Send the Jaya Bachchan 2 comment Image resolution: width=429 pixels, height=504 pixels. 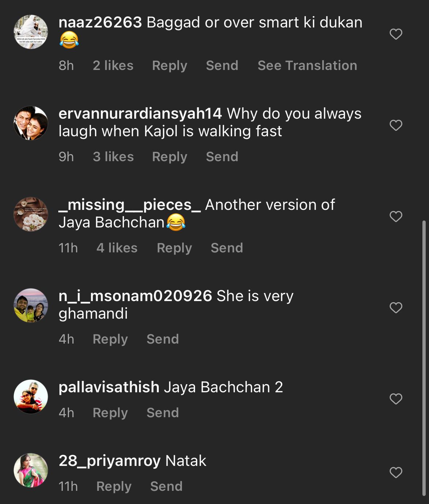[x=162, y=413]
